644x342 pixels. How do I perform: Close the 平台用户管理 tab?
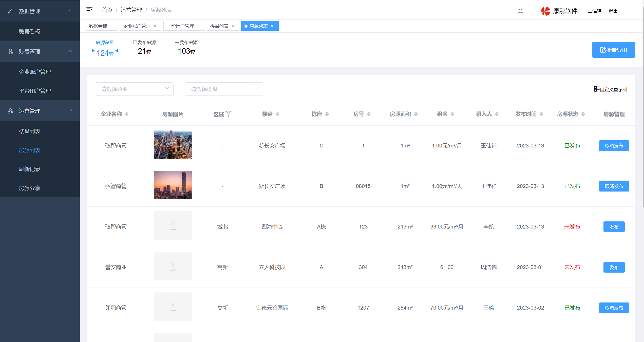tap(198, 26)
